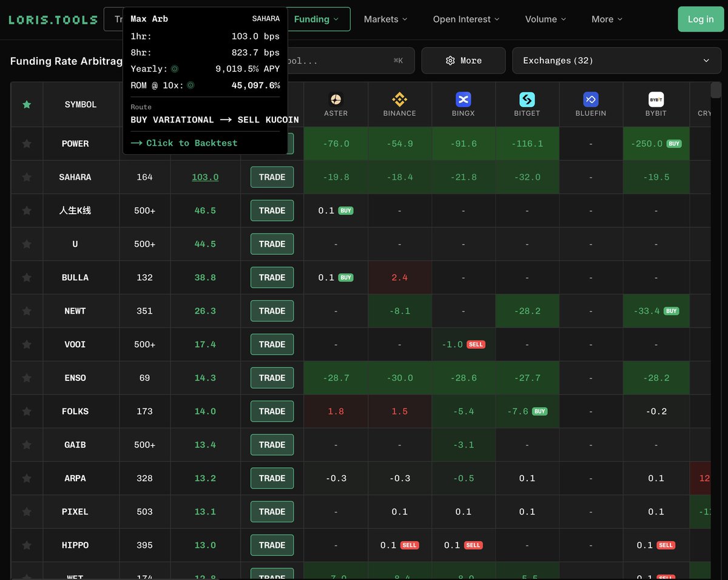Click the -30.0 Binance cell for ENSO
The height and width of the screenshot is (580, 728).
click(400, 378)
